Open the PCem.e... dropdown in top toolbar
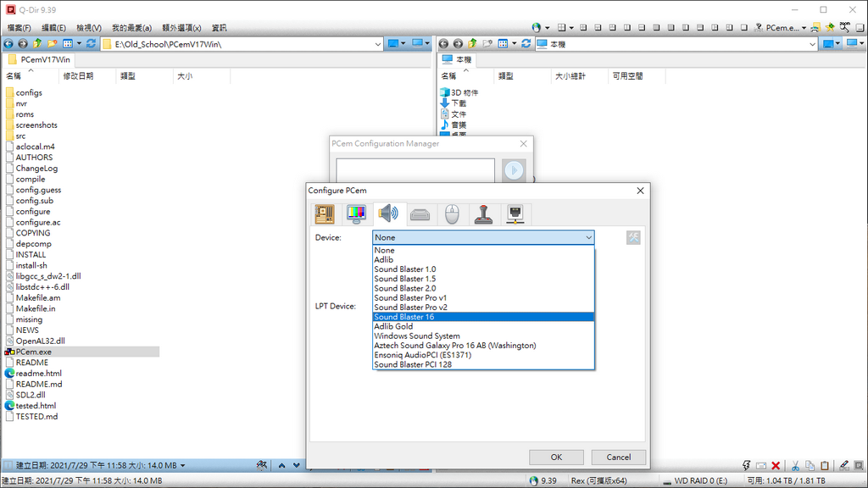 point(804,28)
